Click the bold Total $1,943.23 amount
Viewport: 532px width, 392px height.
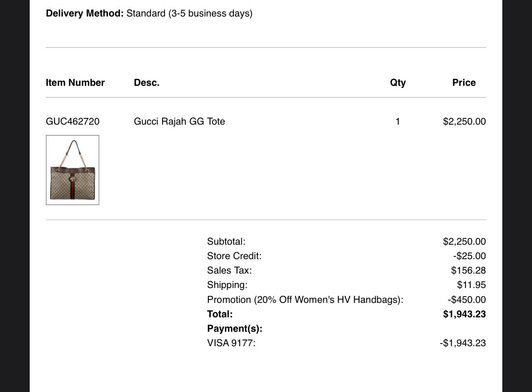click(464, 314)
